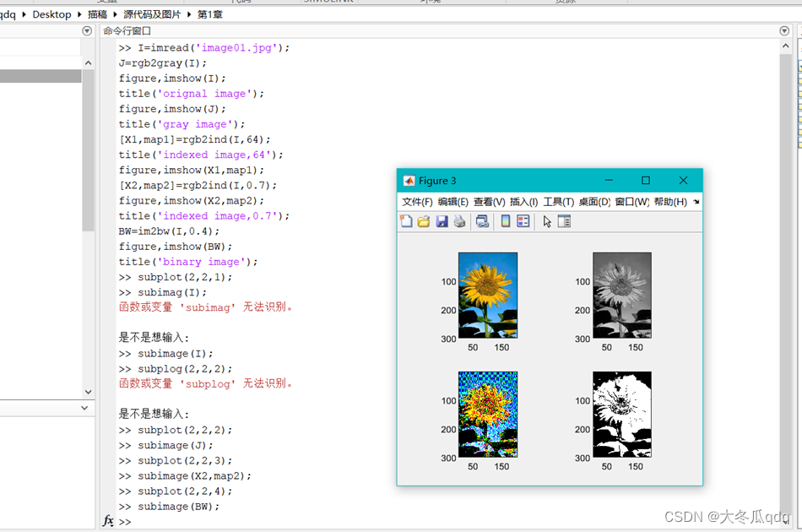Click the red error about 'subplog'
Image resolution: width=802 pixels, height=532 pixels.
point(206,383)
